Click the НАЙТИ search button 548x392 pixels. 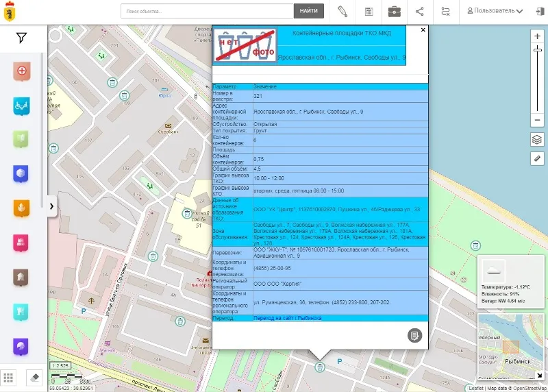point(308,11)
